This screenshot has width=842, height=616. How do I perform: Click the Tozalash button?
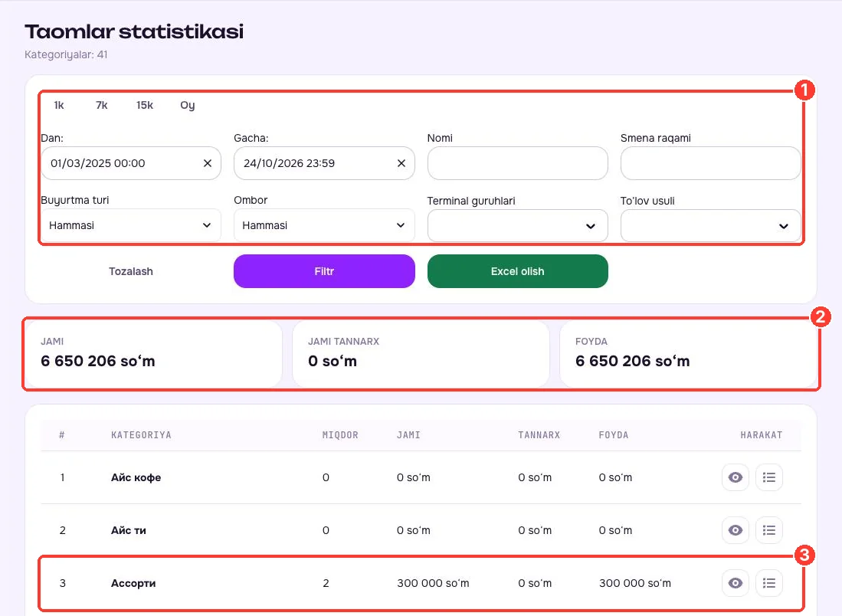131,271
